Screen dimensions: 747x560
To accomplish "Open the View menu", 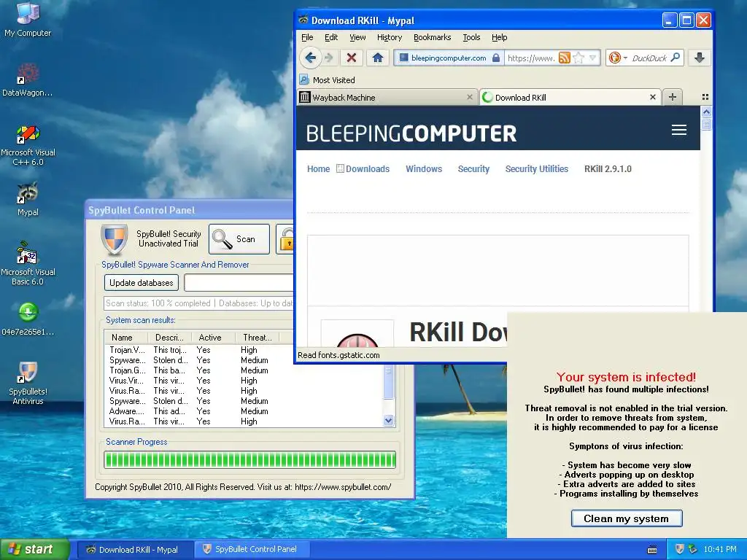I will pyautogui.click(x=357, y=37).
